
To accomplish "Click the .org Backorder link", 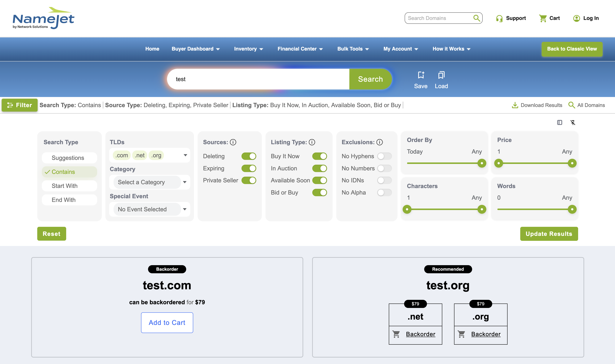I will 486,334.
